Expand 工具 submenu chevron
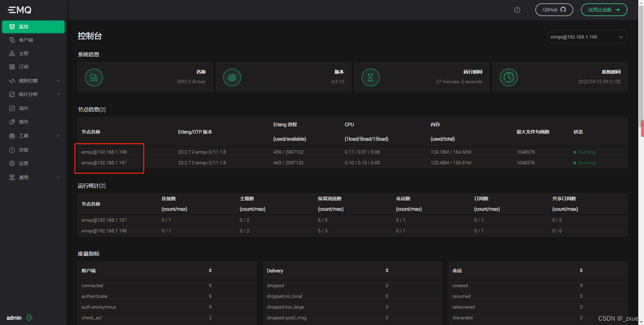The image size is (644, 325). point(58,136)
